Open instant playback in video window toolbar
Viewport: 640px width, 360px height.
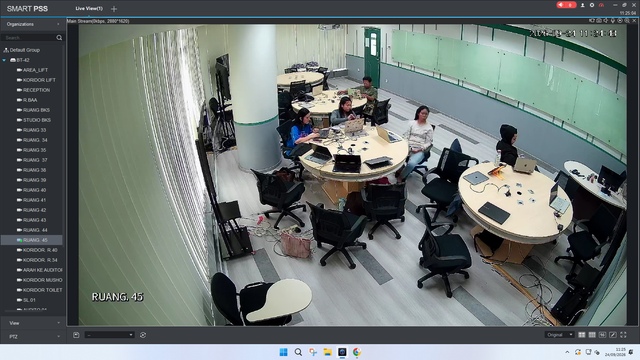(x=620, y=21)
